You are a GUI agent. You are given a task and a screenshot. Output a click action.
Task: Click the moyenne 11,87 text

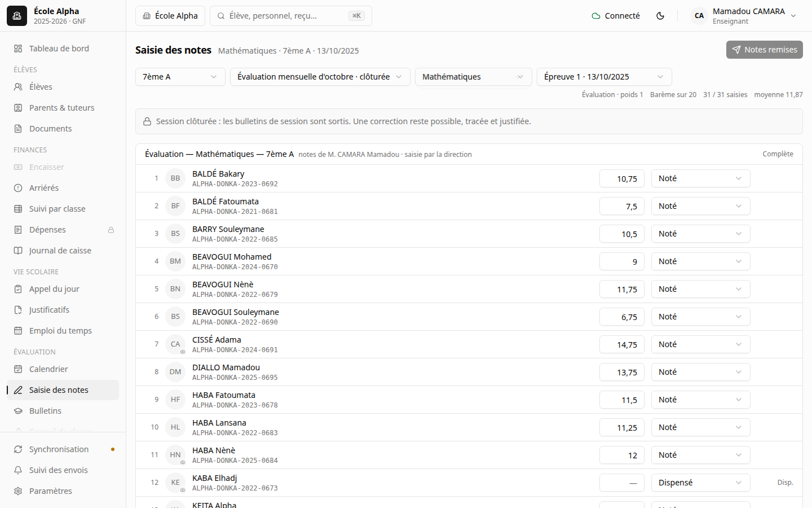click(x=778, y=95)
